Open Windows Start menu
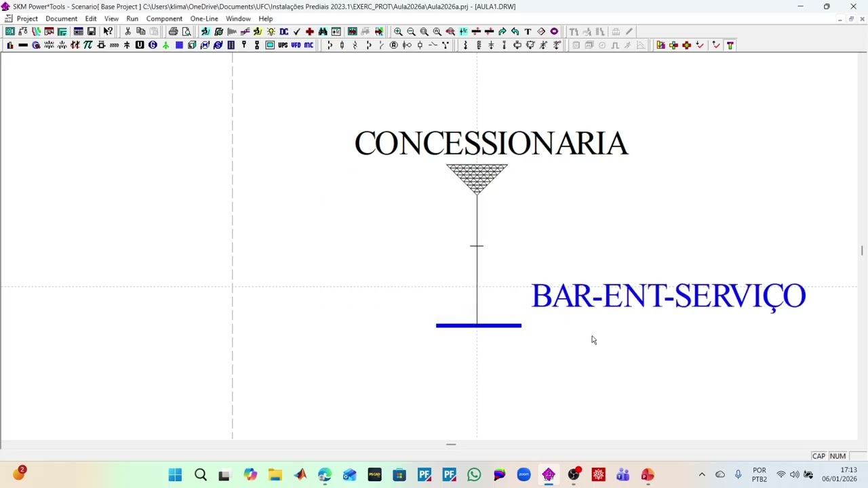The image size is (868, 488). (x=175, y=474)
